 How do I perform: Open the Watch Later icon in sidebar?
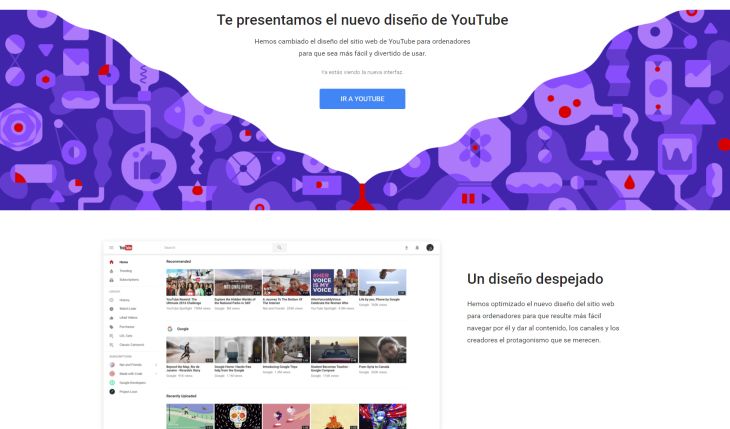coord(111,309)
